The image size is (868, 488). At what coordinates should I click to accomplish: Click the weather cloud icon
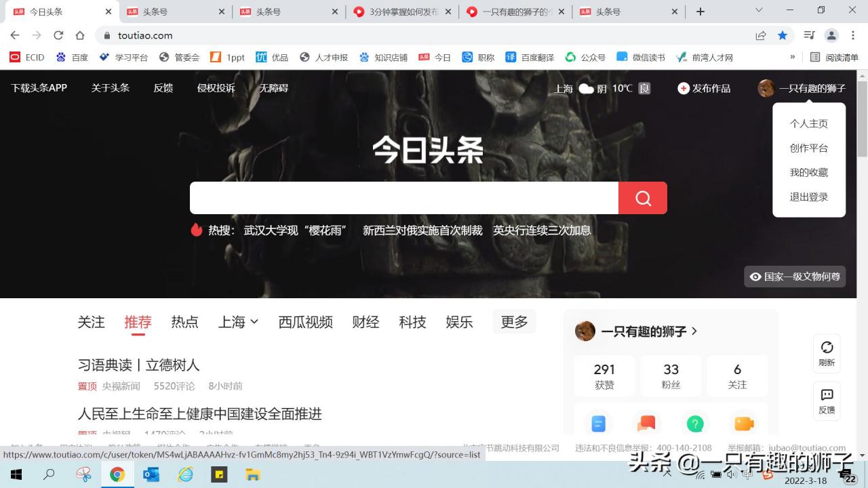(x=586, y=88)
